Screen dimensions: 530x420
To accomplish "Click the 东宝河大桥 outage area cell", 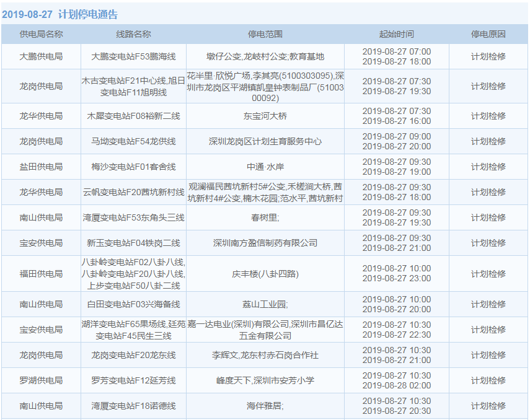I will coord(265,116).
